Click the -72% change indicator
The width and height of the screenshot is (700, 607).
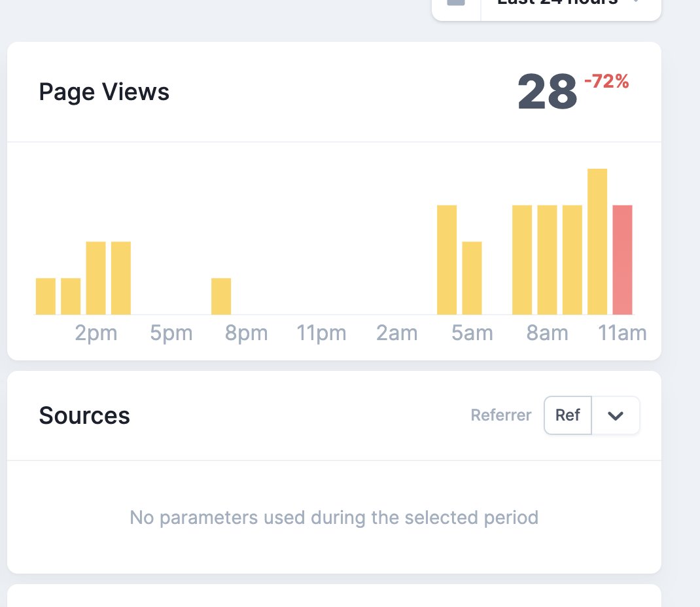tap(606, 82)
